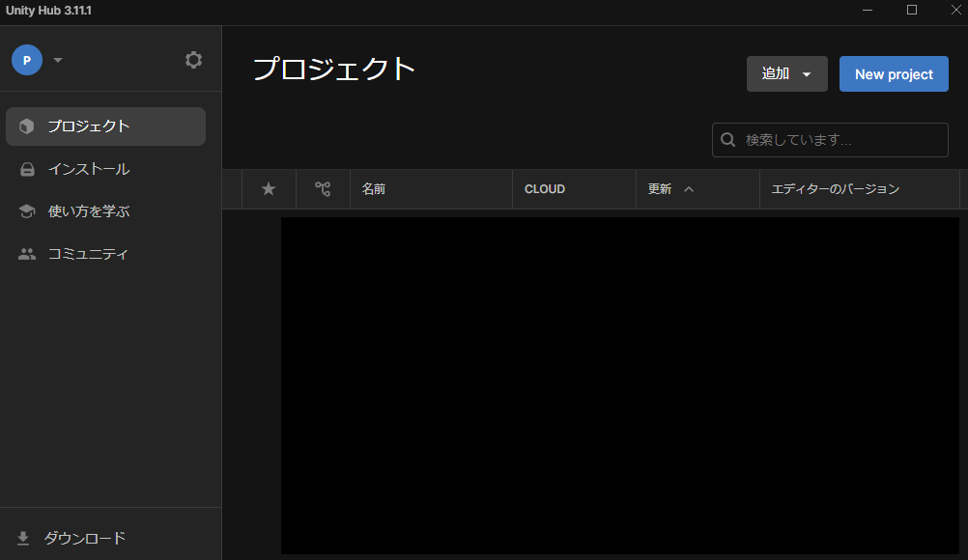
Task: Click the branch/fork column header icon
Action: tap(323, 188)
